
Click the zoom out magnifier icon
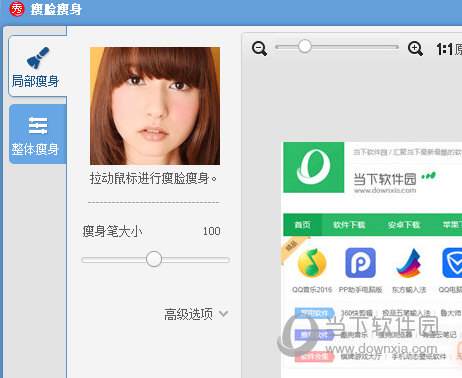click(259, 49)
